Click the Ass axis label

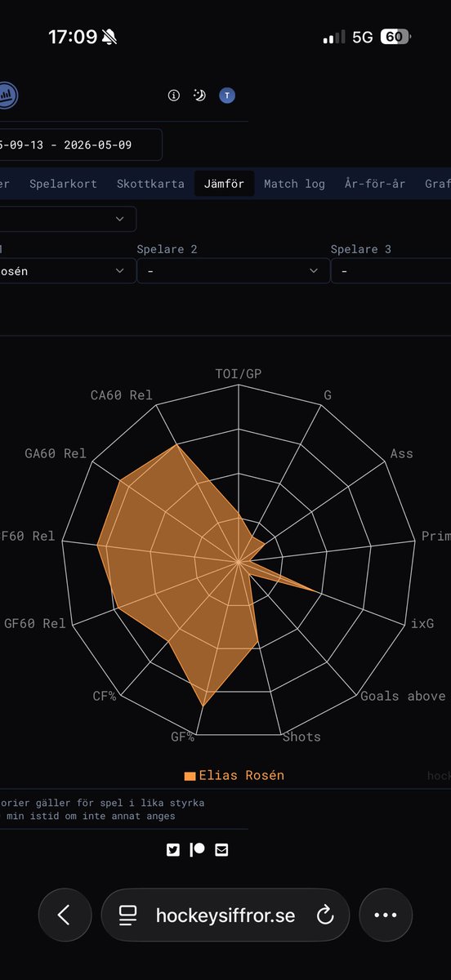click(x=402, y=453)
